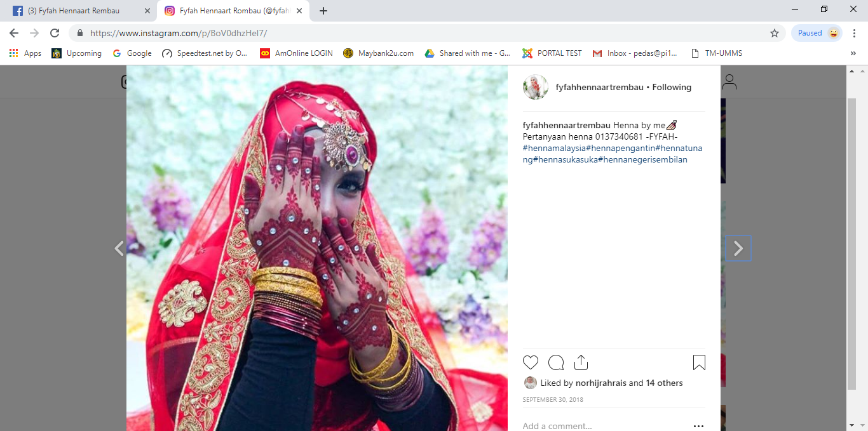Click the fyfahhennaartrembau username in the caption
The width and height of the screenshot is (868, 431).
click(x=567, y=125)
